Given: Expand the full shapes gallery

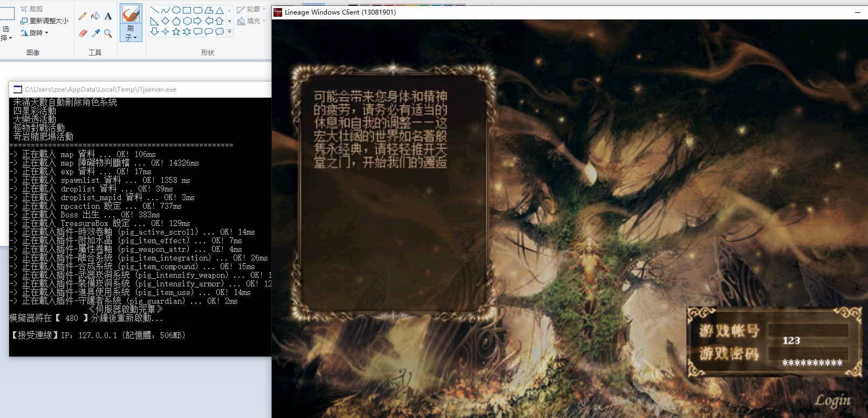Looking at the screenshot, I should click(x=229, y=32).
